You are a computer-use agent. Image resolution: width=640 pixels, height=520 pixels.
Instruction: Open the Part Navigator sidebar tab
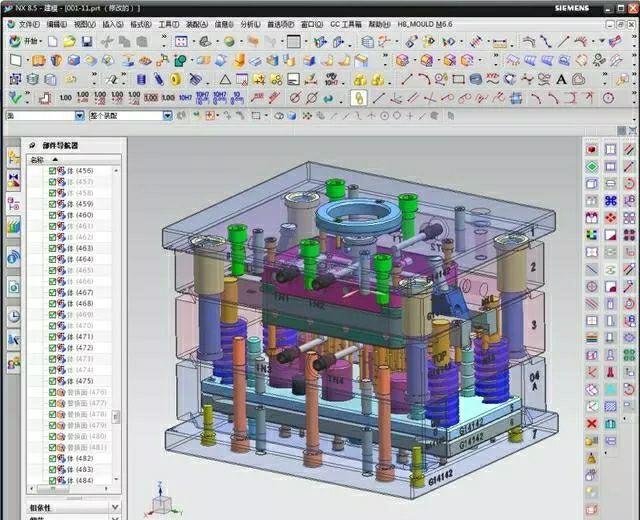[x=13, y=203]
